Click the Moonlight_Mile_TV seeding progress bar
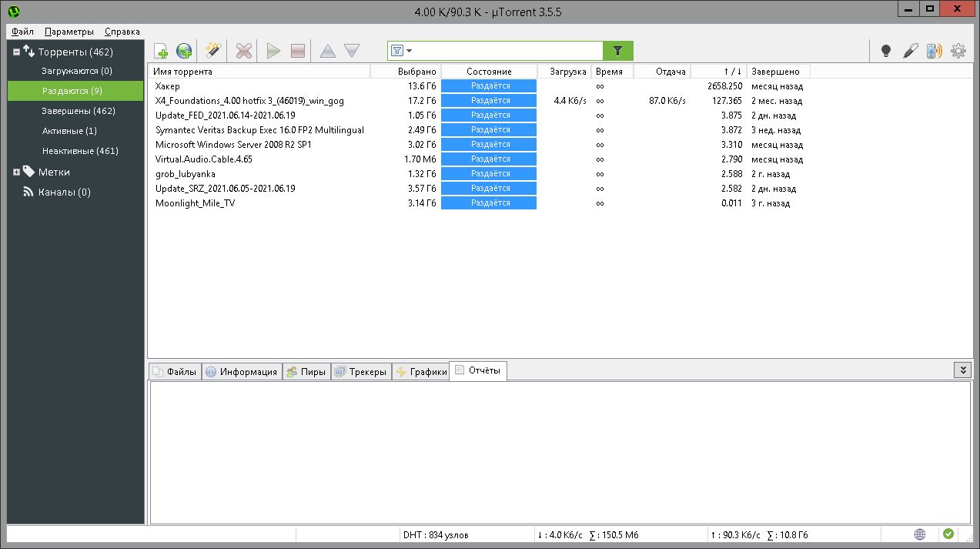Image resolution: width=980 pixels, height=549 pixels. [x=489, y=203]
